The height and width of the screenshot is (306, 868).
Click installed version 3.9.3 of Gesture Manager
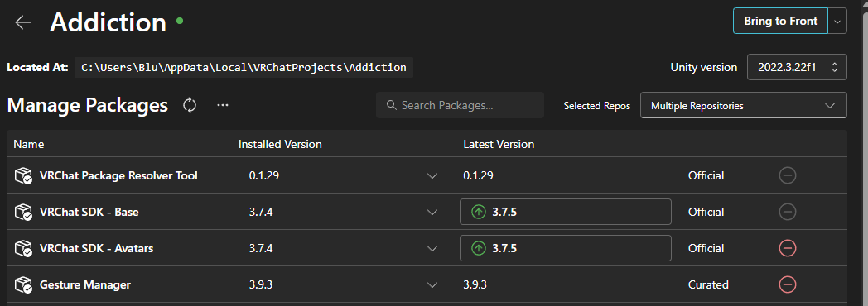click(261, 285)
